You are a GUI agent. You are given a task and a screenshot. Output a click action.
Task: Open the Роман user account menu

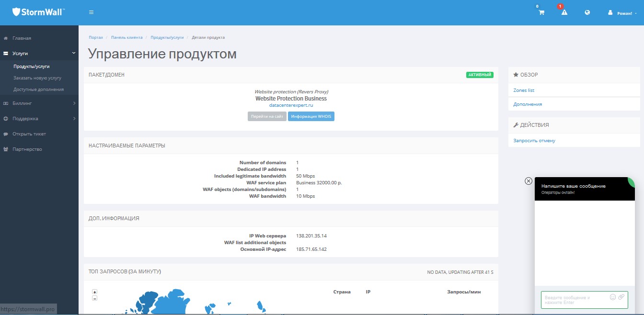622,13
